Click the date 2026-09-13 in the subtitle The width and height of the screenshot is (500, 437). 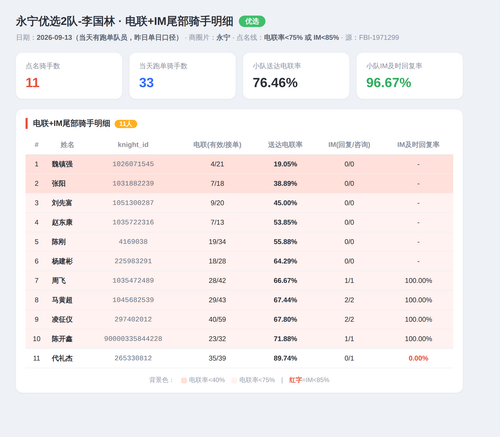pyautogui.click(x=54, y=37)
